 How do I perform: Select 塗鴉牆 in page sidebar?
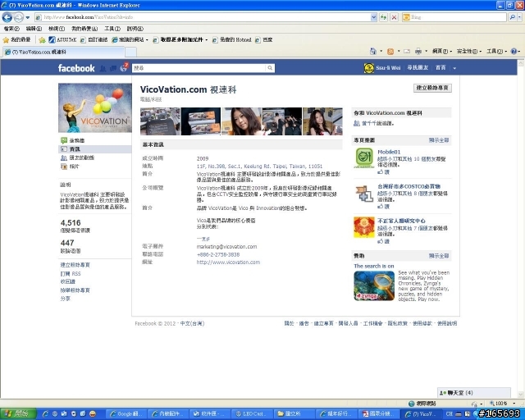pyautogui.click(x=76, y=140)
